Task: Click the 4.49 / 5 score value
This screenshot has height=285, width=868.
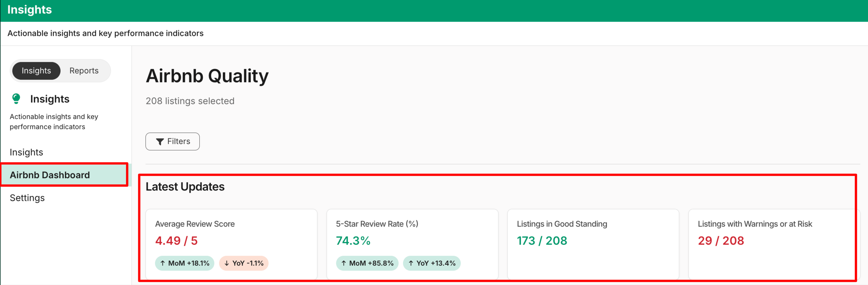Action: pyautogui.click(x=176, y=241)
